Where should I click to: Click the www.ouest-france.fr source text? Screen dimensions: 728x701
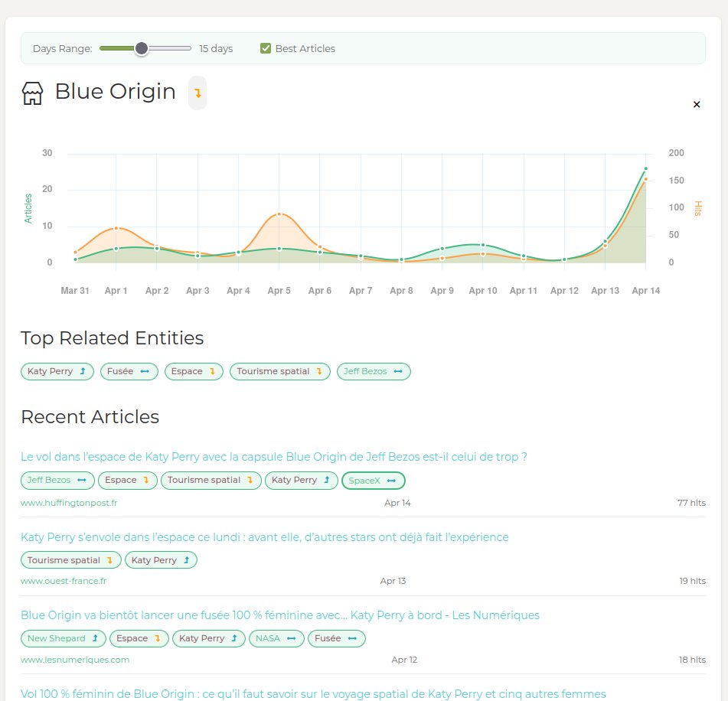(x=64, y=581)
